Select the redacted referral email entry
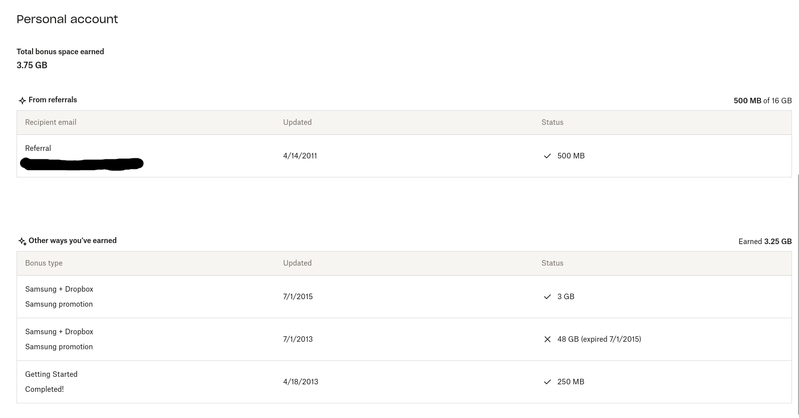The width and height of the screenshot is (799, 418). pyautogui.click(x=82, y=164)
